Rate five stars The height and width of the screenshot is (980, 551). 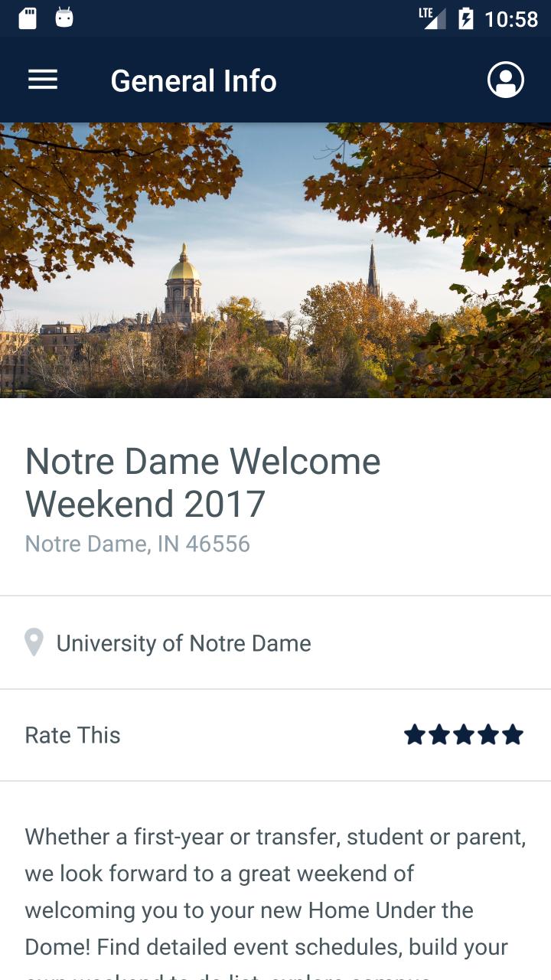pos(513,735)
